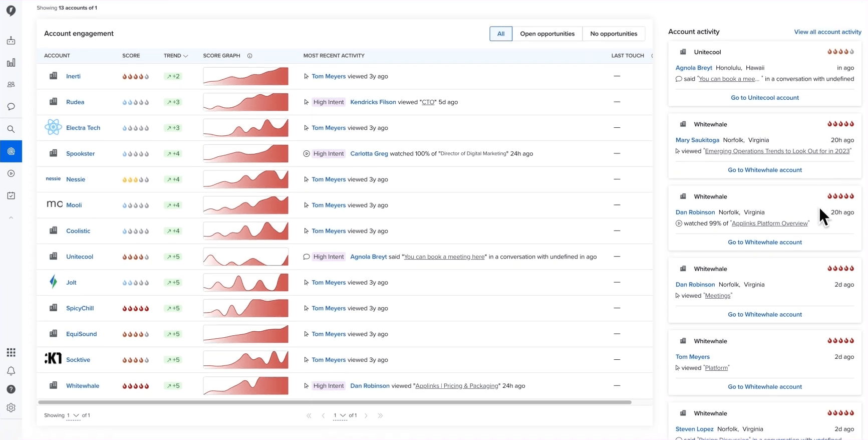Click View all account activity link
868x440 pixels.
tap(827, 32)
